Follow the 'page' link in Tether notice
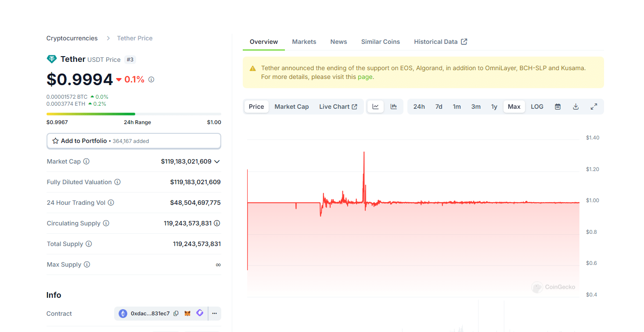 pos(365,77)
